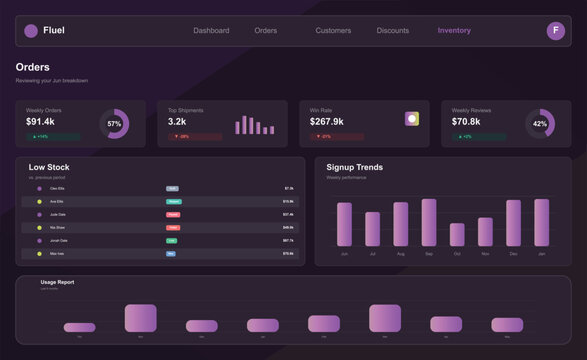Click the Signup Trends panel heading
587x360 pixels.
pos(355,167)
